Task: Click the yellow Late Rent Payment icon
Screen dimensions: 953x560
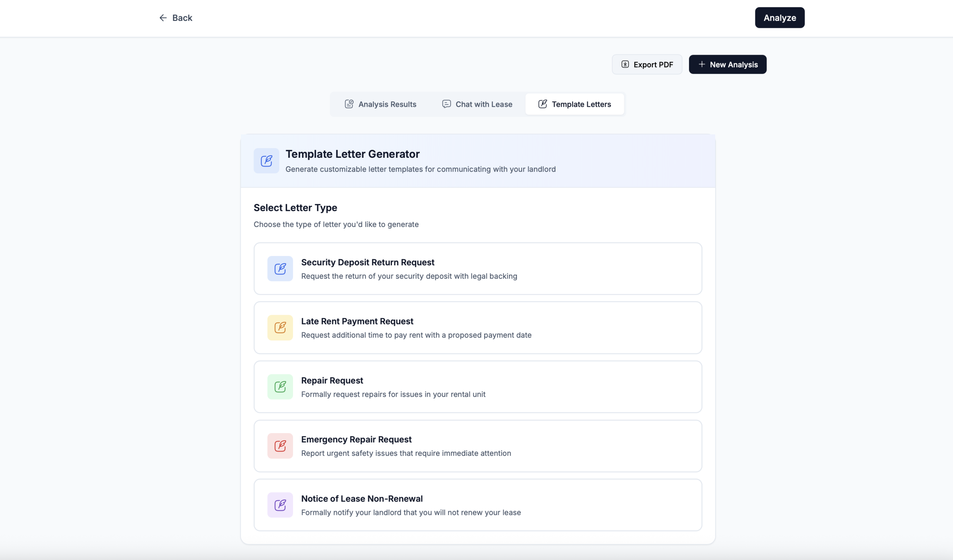Action: click(280, 327)
